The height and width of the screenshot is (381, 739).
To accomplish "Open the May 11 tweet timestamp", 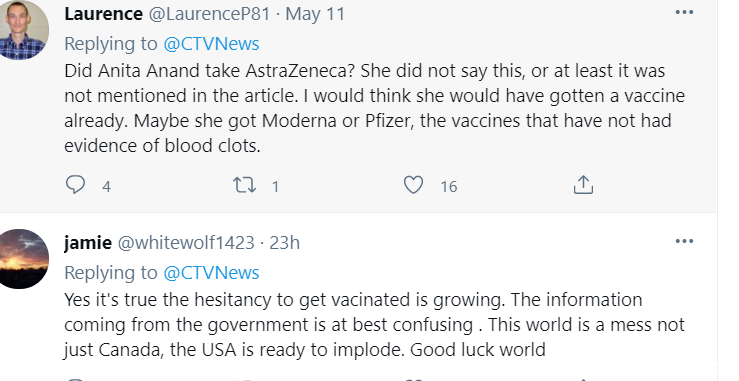I will (x=315, y=14).
